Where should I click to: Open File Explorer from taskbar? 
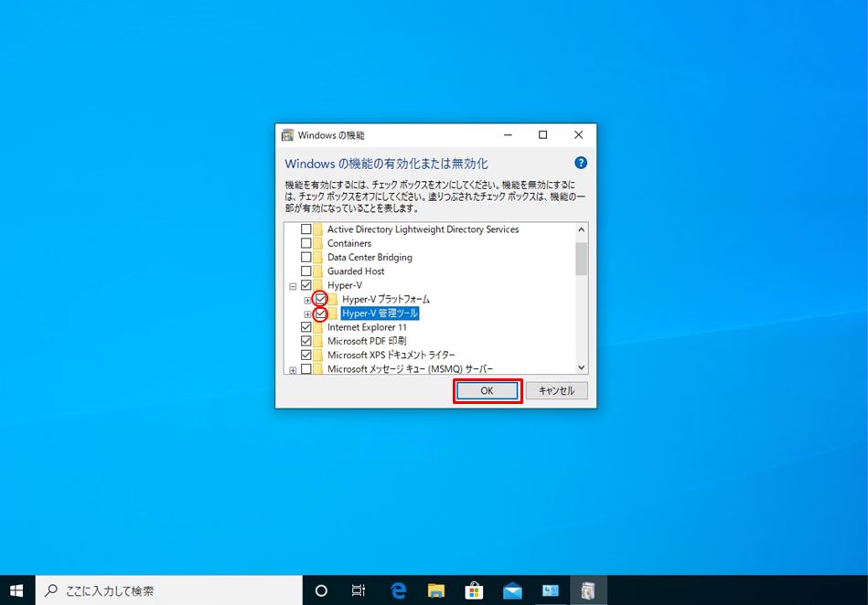436,590
